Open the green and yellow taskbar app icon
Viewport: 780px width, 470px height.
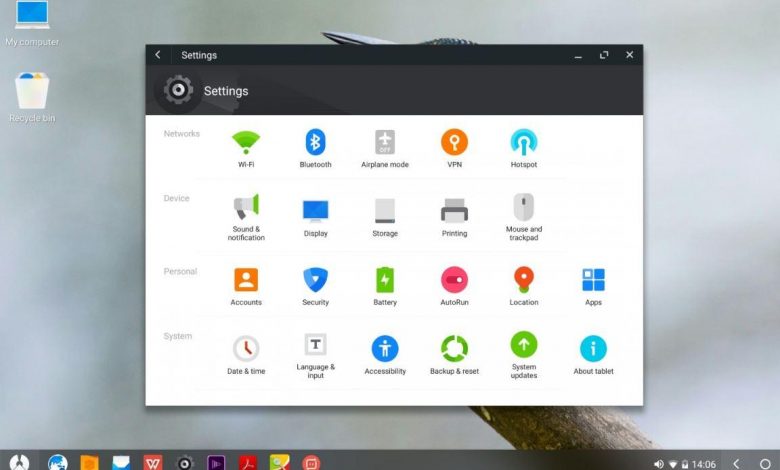[280, 463]
